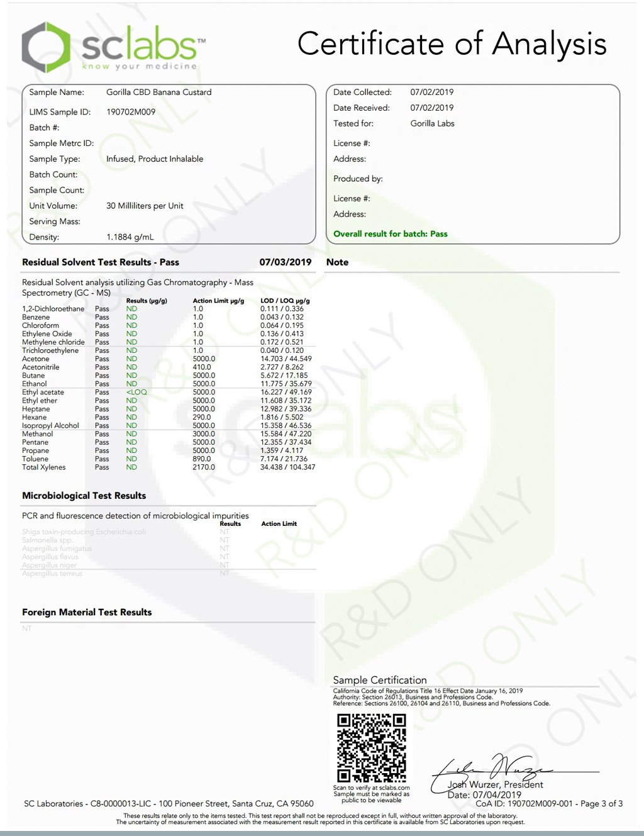Select the 'Residual Solvent Test Results - Pass' heading
644x836 pixels.
pyautogui.click(x=101, y=262)
